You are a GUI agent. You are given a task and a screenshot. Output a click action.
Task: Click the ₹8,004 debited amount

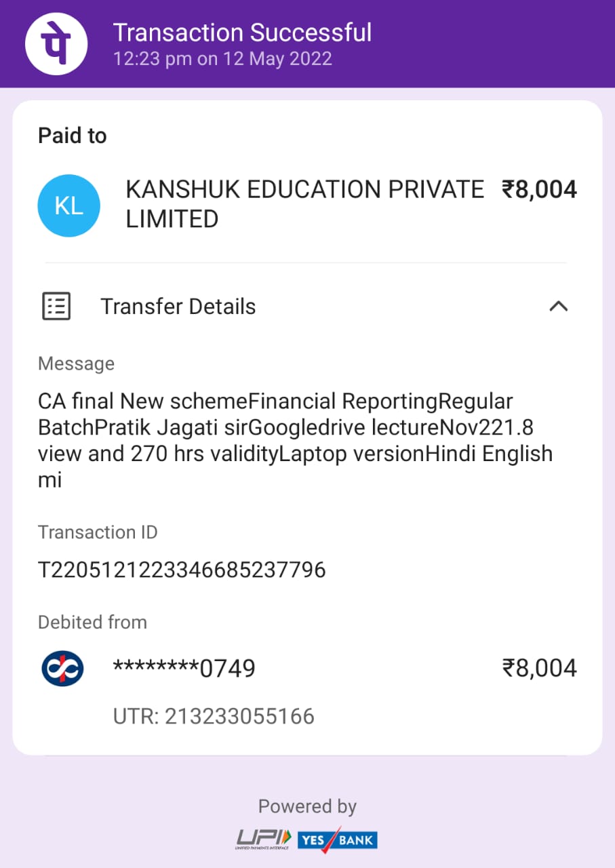539,668
